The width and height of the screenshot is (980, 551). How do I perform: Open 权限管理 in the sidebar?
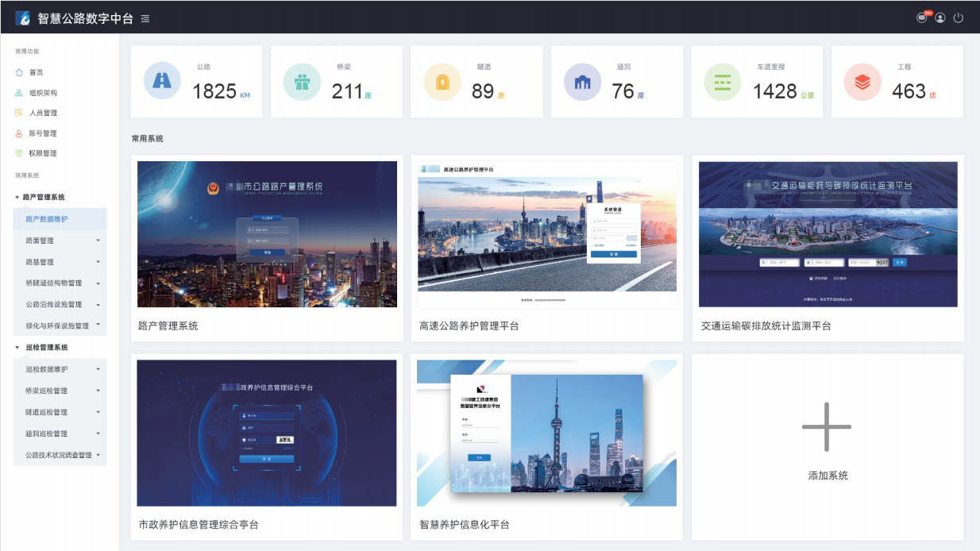tap(43, 153)
